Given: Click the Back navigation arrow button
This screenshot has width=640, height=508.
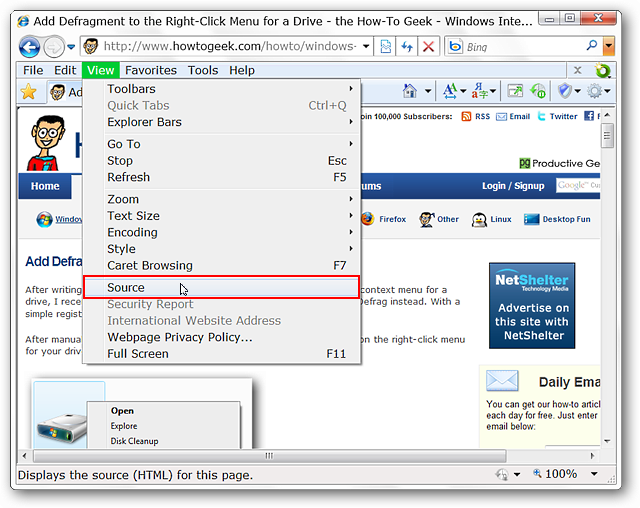Looking at the screenshot, I should click(29, 47).
